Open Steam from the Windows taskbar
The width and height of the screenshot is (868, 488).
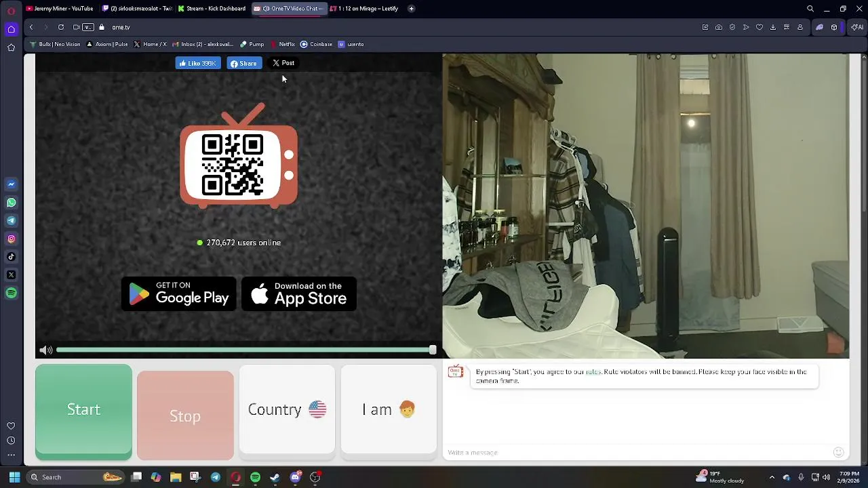point(275,477)
